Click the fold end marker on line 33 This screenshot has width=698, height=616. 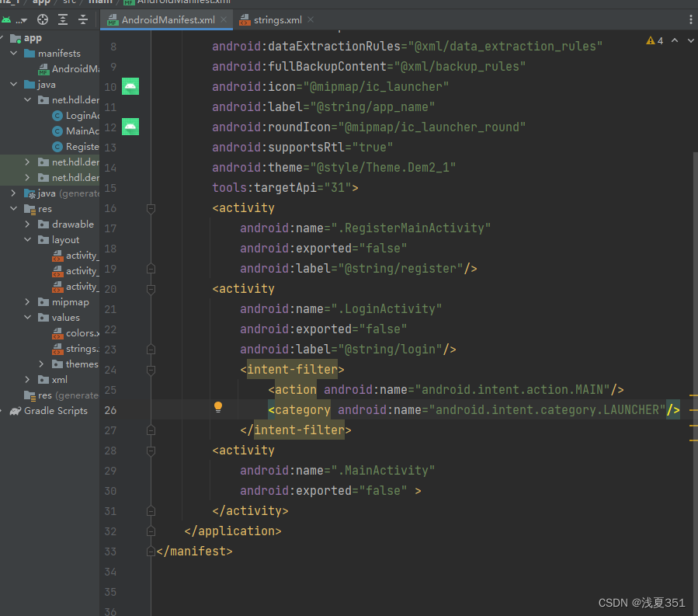coord(151,552)
